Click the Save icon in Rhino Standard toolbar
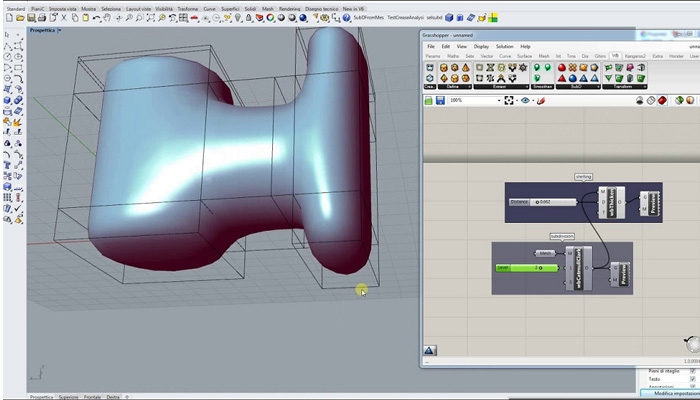Viewport: 700px width, 400px height. tap(31, 19)
